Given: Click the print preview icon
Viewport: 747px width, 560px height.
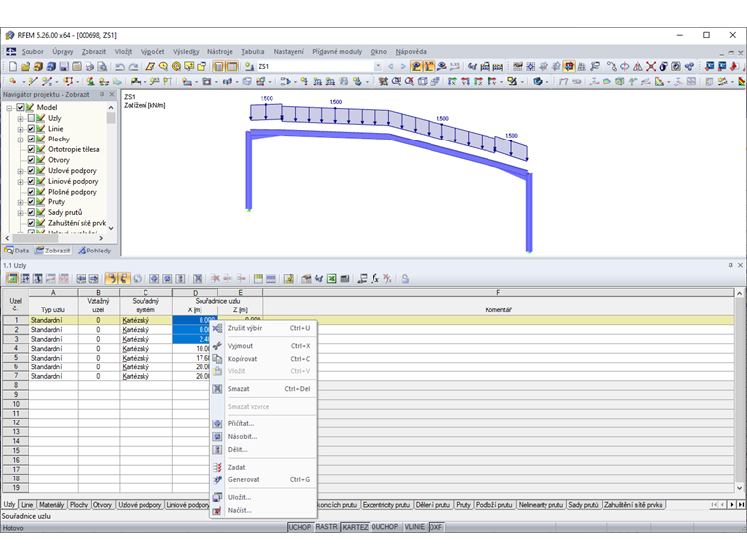Looking at the screenshot, I should 102,66.
